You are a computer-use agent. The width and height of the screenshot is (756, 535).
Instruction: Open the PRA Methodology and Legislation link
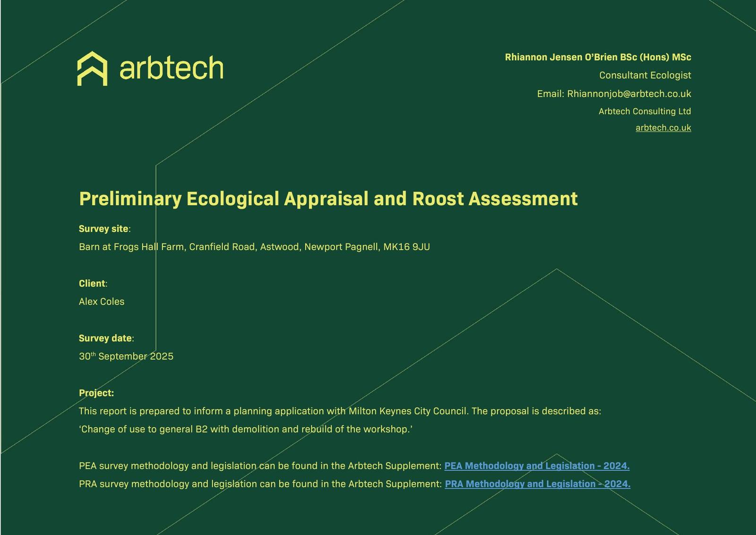(x=537, y=484)
